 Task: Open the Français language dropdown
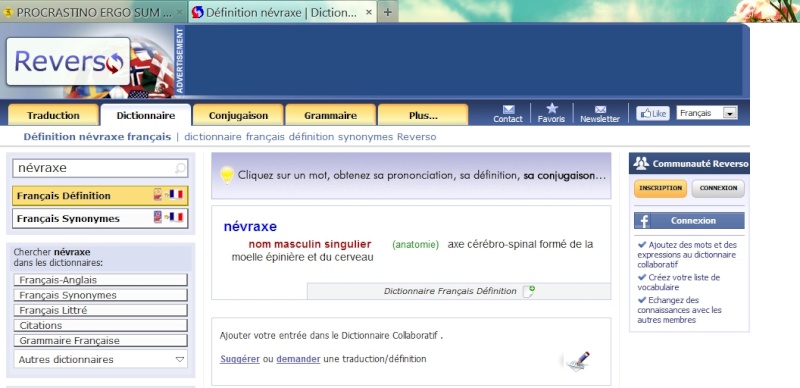(707, 113)
